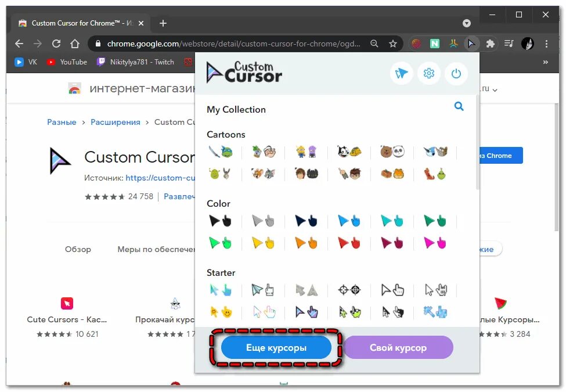Click Свой курсор button
The width and height of the screenshot is (566, 392).
coord(398,348)
